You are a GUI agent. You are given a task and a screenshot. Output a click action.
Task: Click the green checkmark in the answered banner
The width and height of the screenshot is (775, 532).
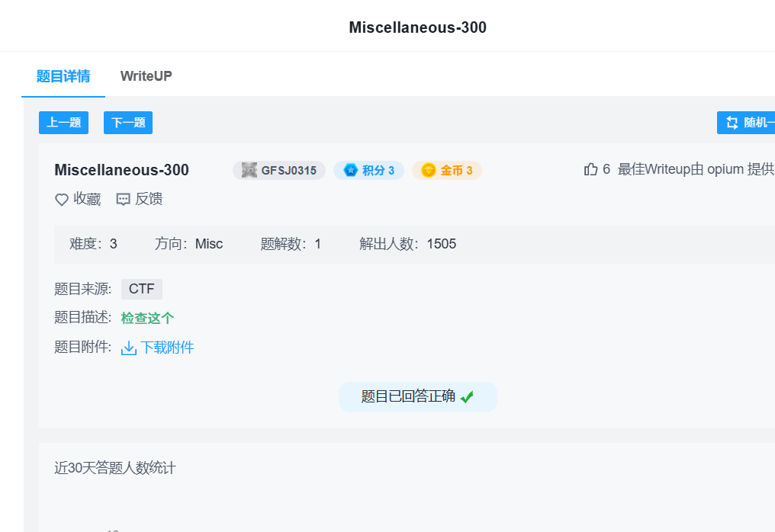click(467, 397)
